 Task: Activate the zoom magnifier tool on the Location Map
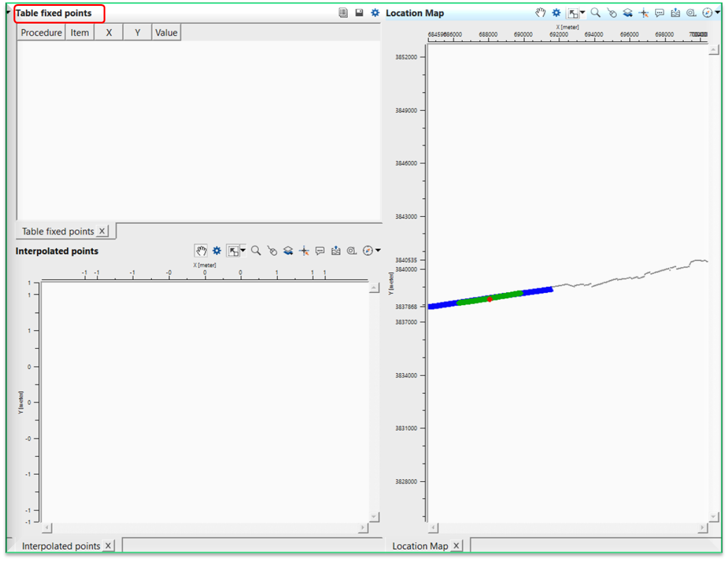594,12
